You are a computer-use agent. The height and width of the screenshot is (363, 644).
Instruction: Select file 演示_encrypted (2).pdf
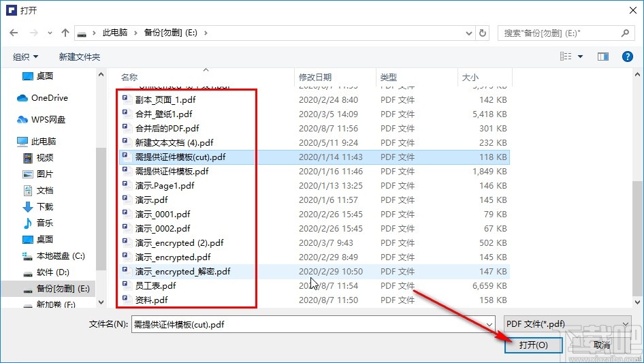click(x=180, y=243)
